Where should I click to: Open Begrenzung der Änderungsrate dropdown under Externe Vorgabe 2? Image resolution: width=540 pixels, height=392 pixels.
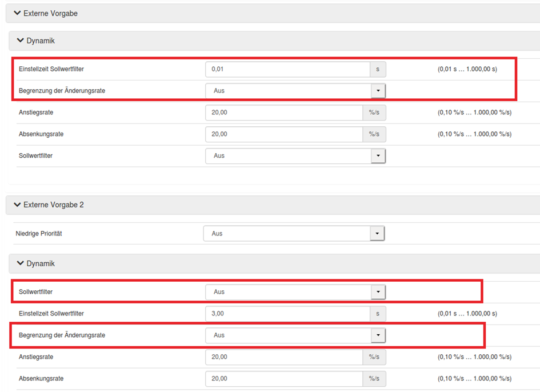click(x=295, y=335)
